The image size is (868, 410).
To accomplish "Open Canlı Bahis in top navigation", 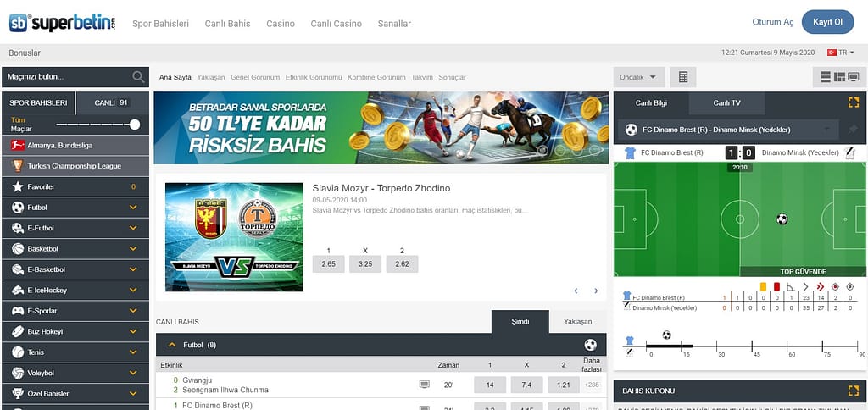I will [x=227, y=24].
